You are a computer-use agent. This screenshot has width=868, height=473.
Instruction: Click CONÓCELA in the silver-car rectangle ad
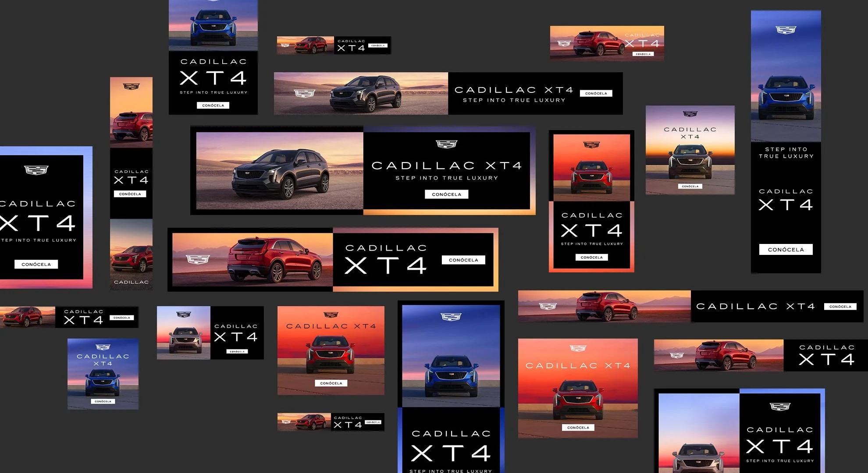coord(237,351)
